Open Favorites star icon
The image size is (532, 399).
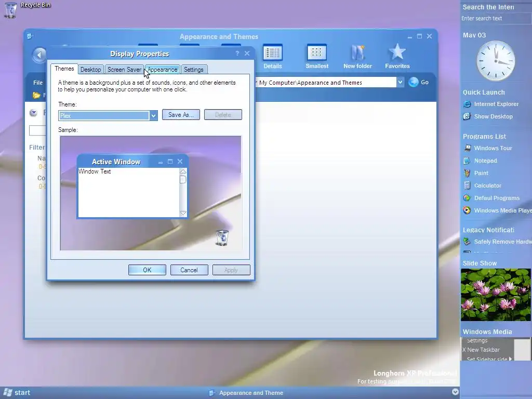click(x=397, y=56)
